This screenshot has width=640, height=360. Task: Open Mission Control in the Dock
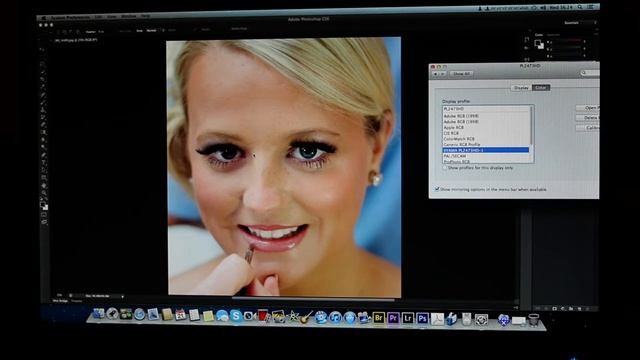(x=126, y=314)
